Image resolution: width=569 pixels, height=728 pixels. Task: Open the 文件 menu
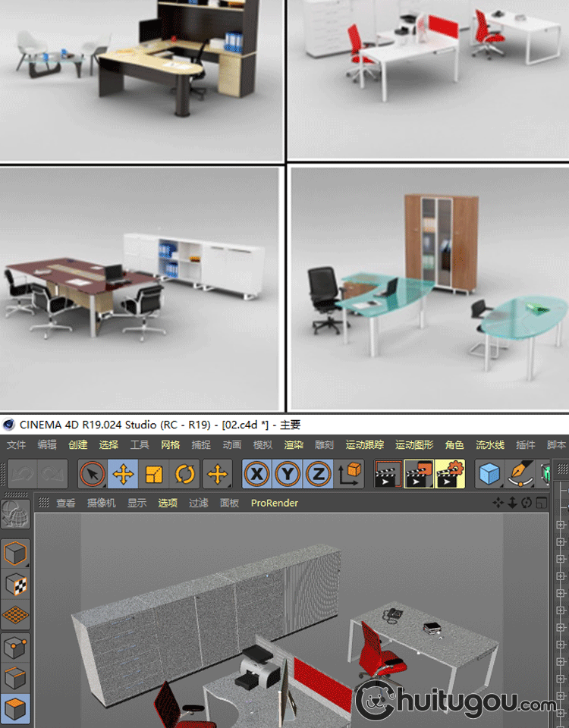[x=16, y=445]
